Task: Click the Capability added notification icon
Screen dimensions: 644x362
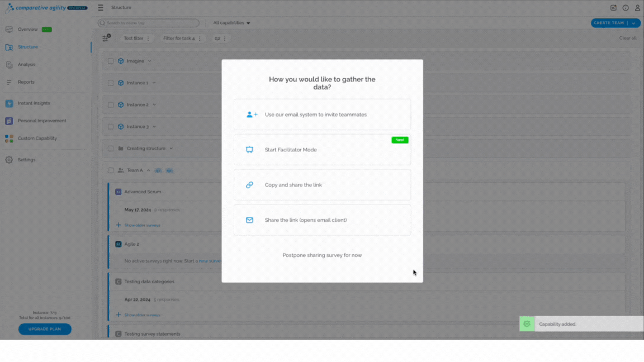Action: [527, 324]
